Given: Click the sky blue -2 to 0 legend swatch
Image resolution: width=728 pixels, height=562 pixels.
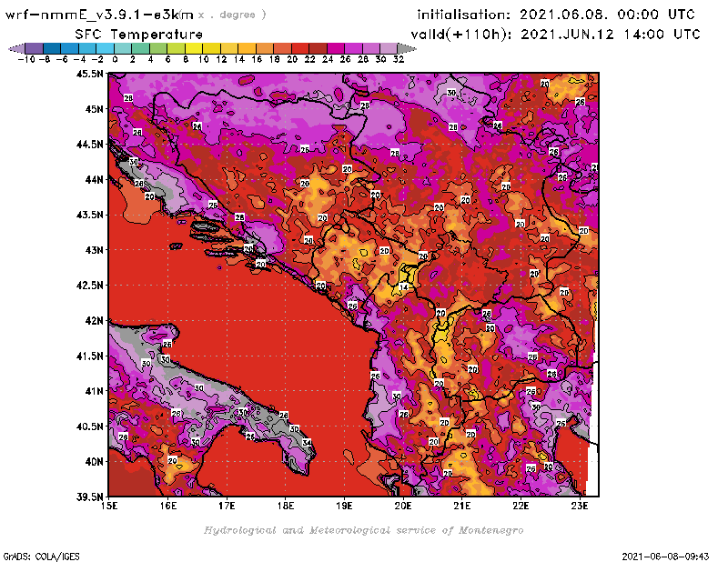Looking at the screenshot, I should pyautogui.click(x=106, y=48).
